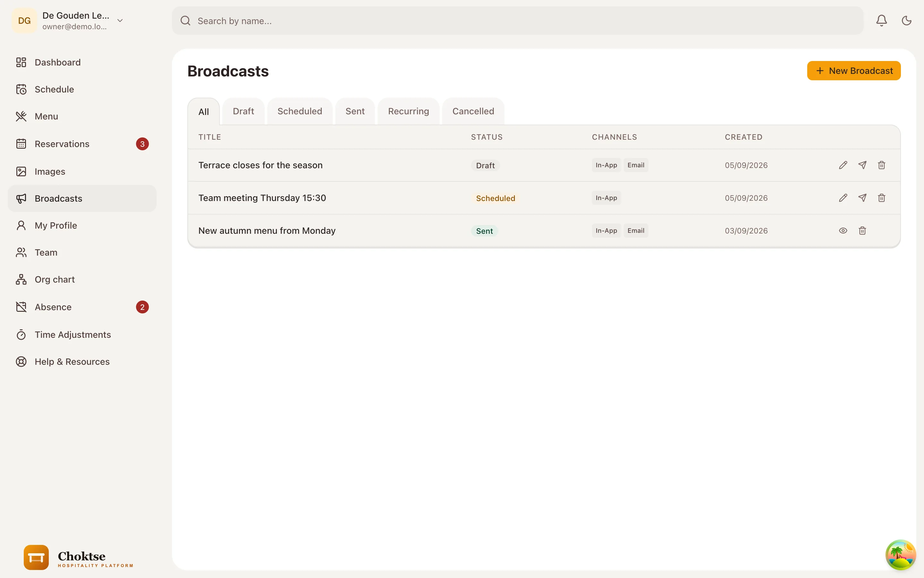924x578 pixels.
Task: Switch to the Scheduled tab
Action: click(300, 111)
